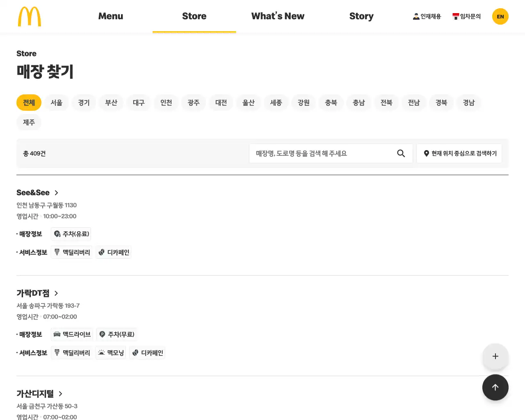Select the 강원 region filter
This screenshot has width=525, height=420.
(x=304, y=103)
